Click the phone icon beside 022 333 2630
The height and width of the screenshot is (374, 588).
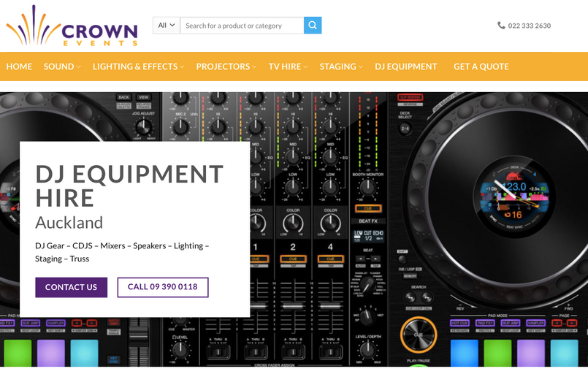pyautogui.click(x=501, y=26)
